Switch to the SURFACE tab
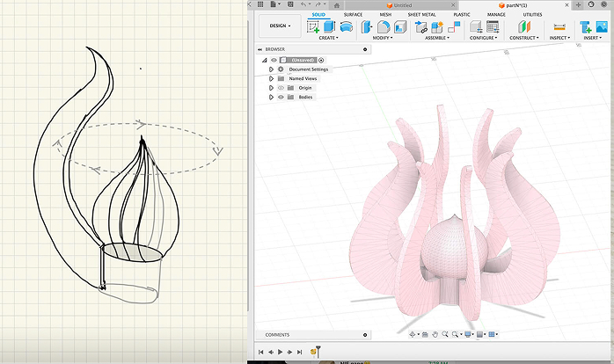The width and height of the screenshot is (614, 364). point(353,14)
